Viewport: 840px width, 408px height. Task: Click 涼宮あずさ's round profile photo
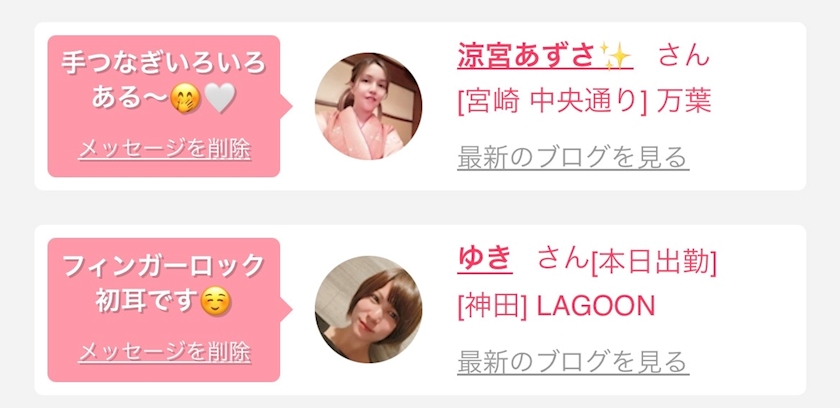click(369, 106)
